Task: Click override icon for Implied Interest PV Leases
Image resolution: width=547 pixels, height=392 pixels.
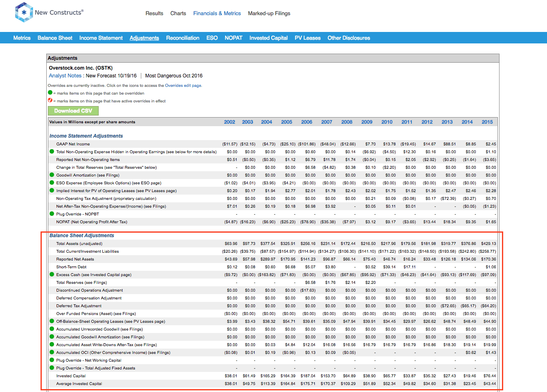Action: click(x=52, y=190)
